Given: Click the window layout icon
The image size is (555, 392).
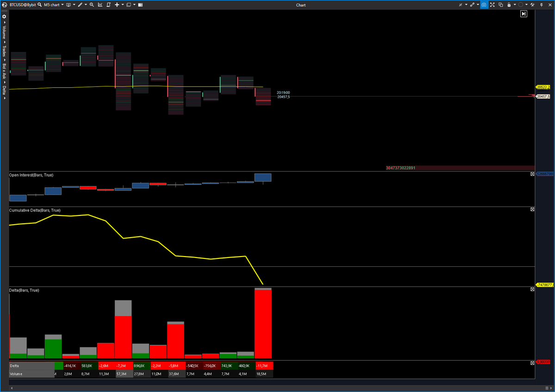Looking at the screenshot, I should (x=129, y=5).
